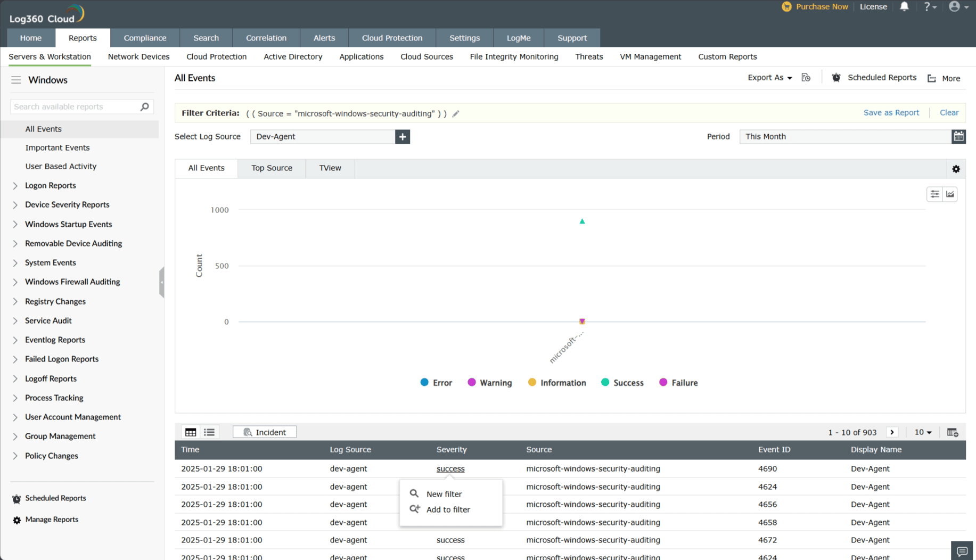
Task: Click the green Success data point triangle
Action: [x=582, y=221]
